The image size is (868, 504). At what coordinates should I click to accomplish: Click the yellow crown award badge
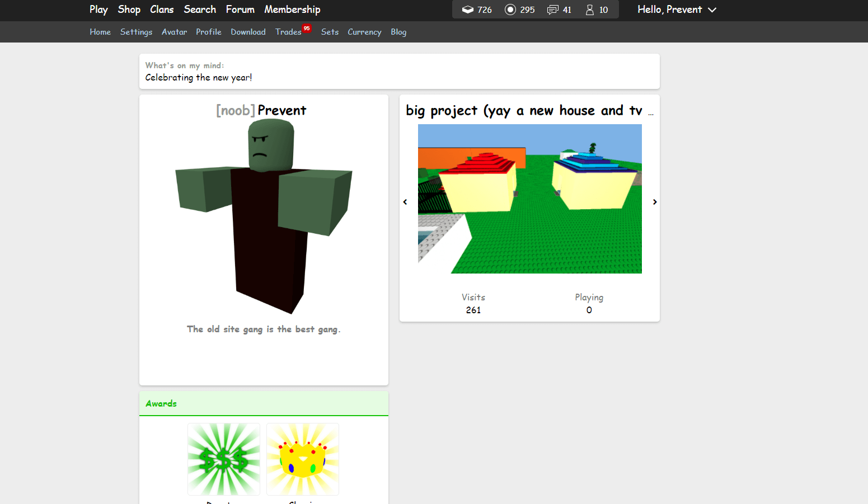(x=303, y=459)
